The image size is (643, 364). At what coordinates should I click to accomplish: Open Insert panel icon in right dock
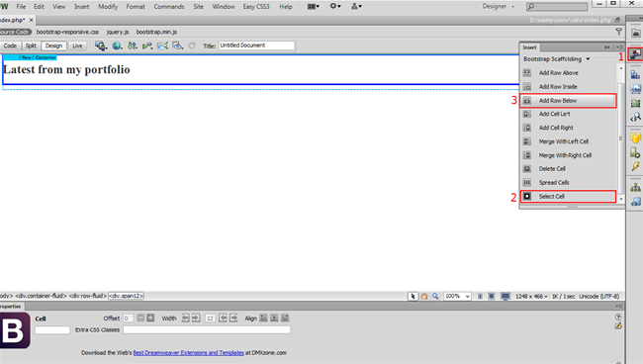tap(636, 54)
